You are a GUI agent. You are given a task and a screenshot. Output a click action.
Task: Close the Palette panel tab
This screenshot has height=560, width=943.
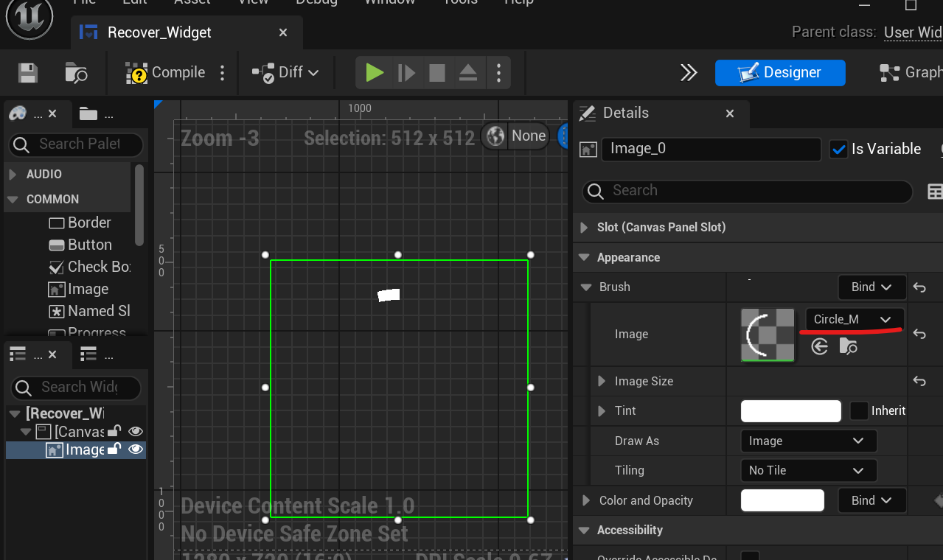pos(52,113)
